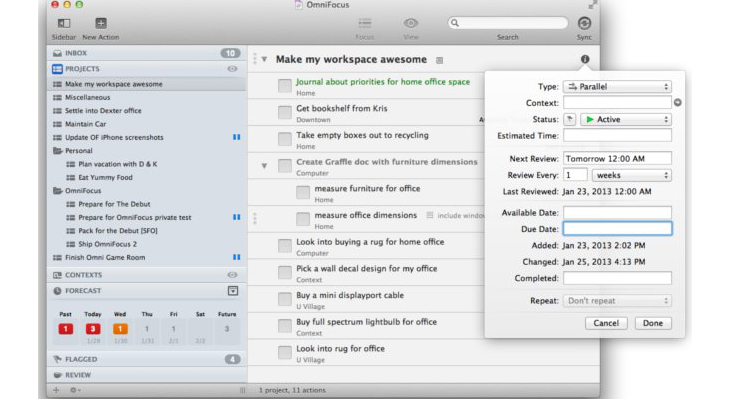731x399 pixels.
Task: Click the Flagged count badge 4
Action: click(x=233, y=359)
